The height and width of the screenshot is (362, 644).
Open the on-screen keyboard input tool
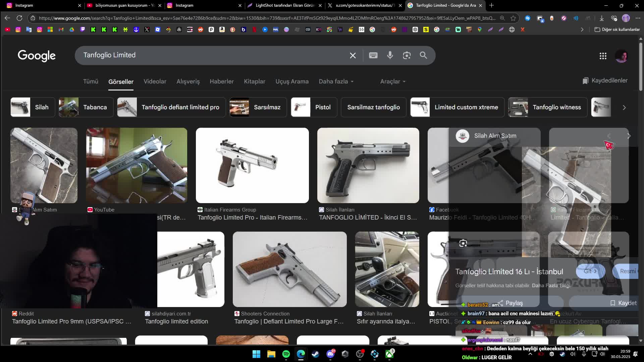click(x=373, y=55)
